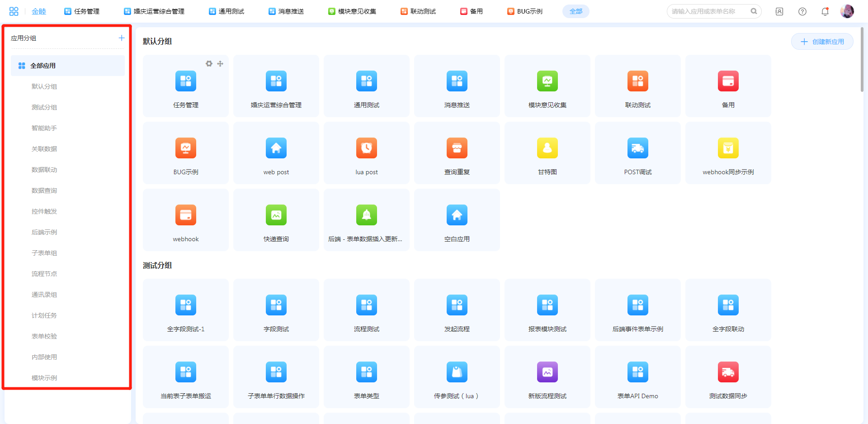The width and height of the screenshot is (868, 424).
Task: Click the plus icon beside 应用分组
Action: (x=121, y=38)
